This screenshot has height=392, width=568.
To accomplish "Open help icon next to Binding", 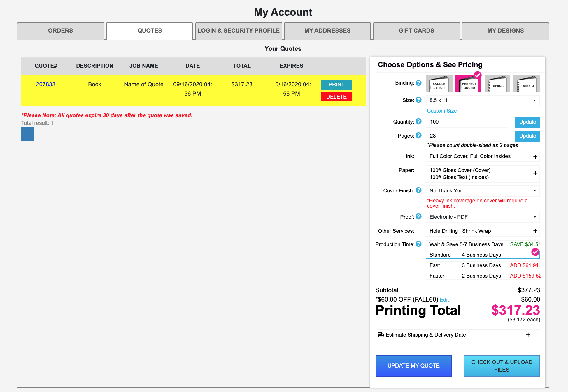I will 418,83.
